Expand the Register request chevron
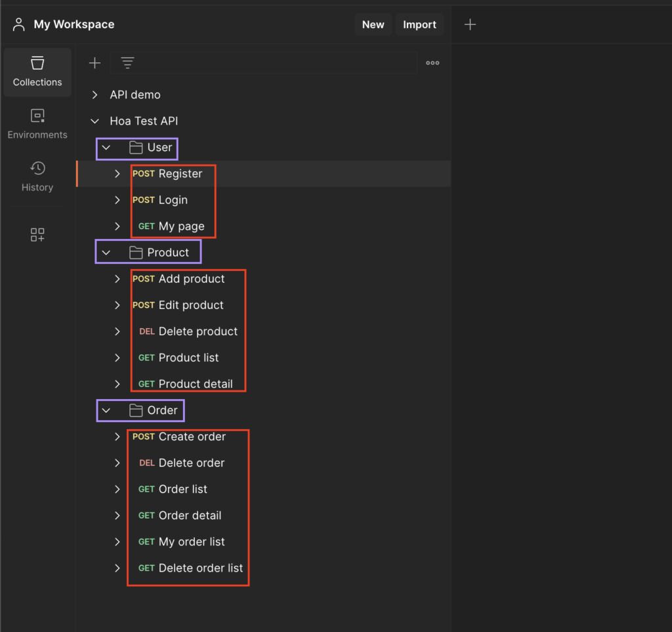 tap(117, 173)
